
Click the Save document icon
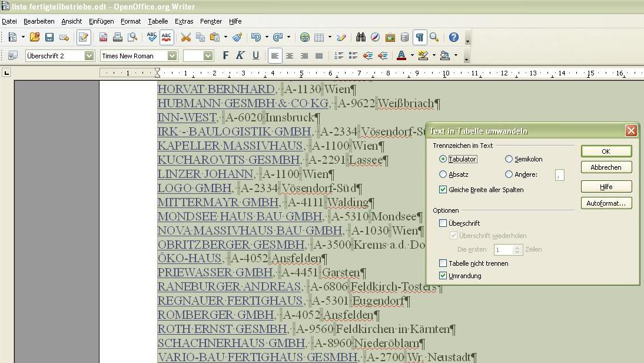pyautogui.click(x=49, y=37)
